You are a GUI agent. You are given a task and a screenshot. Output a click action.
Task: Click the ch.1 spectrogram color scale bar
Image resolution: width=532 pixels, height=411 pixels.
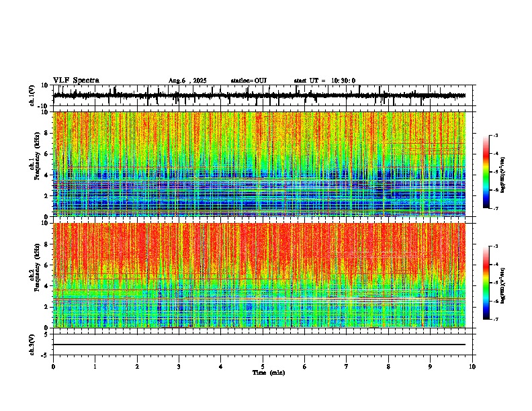coord(486,172)
